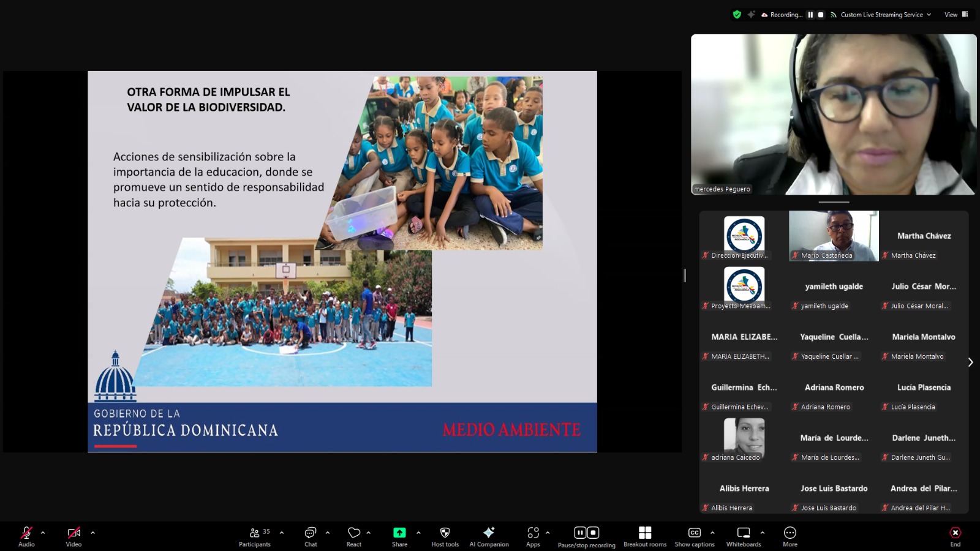Open React emoji heart icon
The image size is (980, 551).
pos(354,533)
